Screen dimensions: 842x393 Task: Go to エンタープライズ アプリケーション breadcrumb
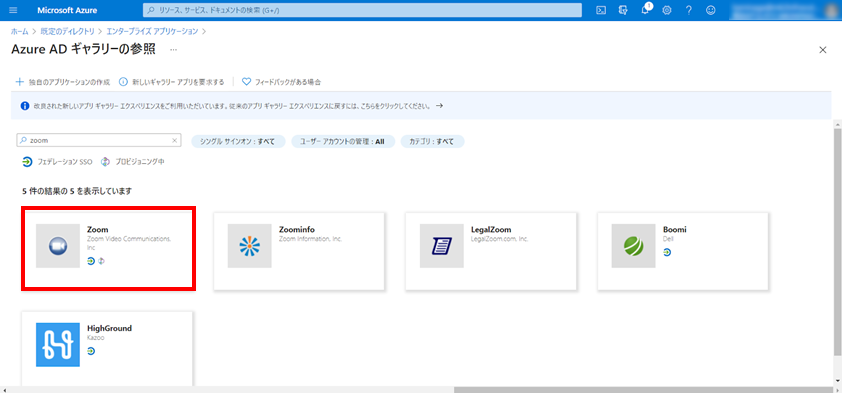pos(152,31)
